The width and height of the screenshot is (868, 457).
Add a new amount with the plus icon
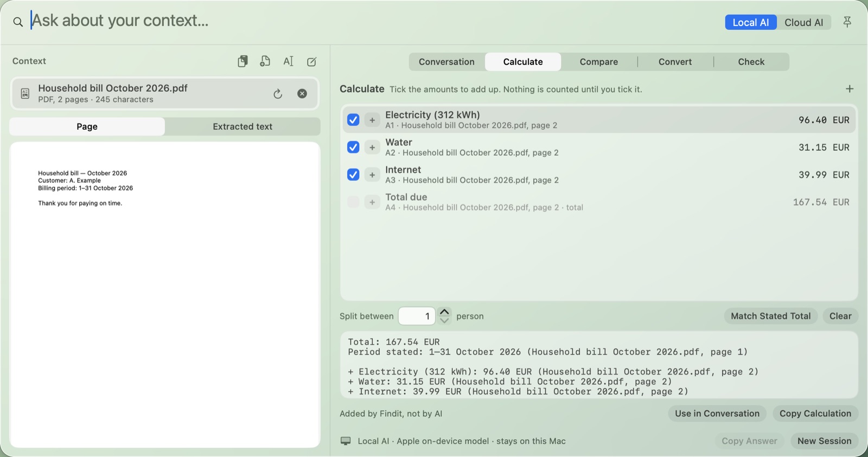(850, 88)
